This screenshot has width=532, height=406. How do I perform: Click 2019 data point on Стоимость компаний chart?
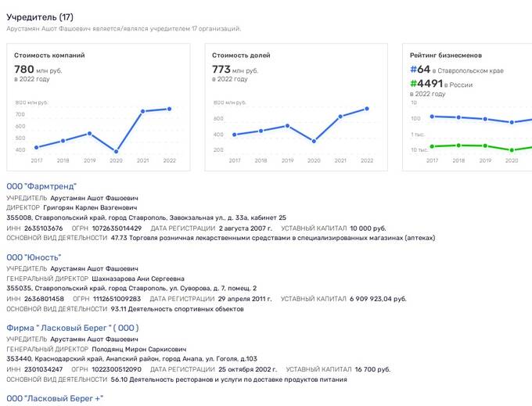point(89,133)
